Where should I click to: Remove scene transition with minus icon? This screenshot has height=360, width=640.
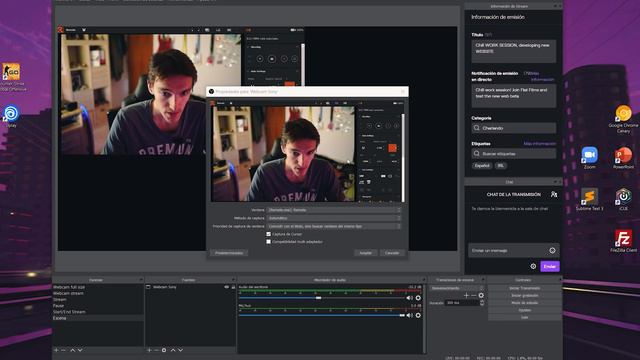(x=473, y=295)
